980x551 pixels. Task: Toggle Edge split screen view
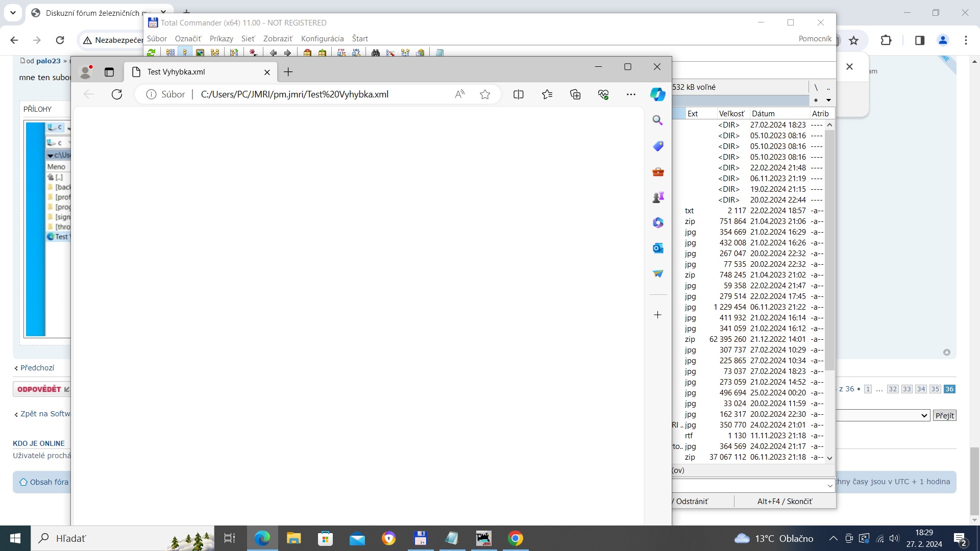pos(518,94)
